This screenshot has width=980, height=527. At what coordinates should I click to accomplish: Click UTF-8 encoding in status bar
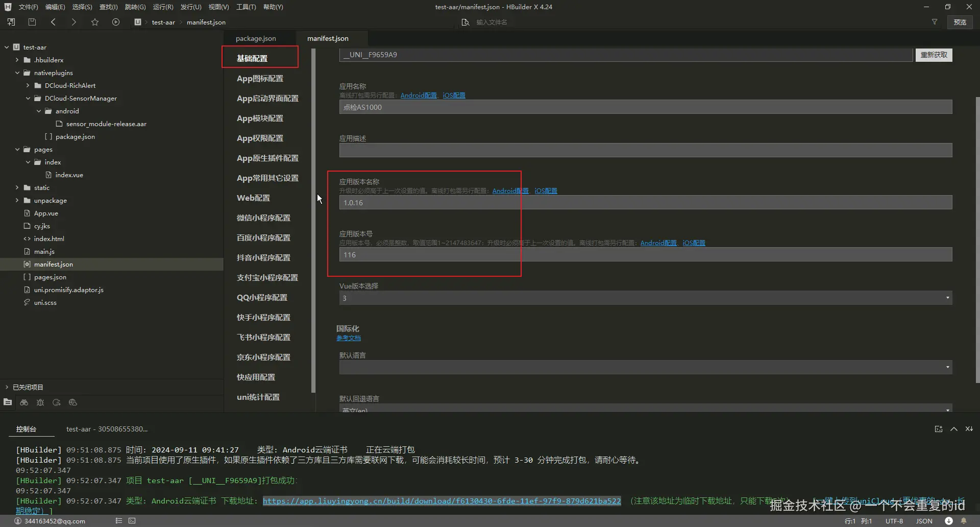click(x=894, y=521)
